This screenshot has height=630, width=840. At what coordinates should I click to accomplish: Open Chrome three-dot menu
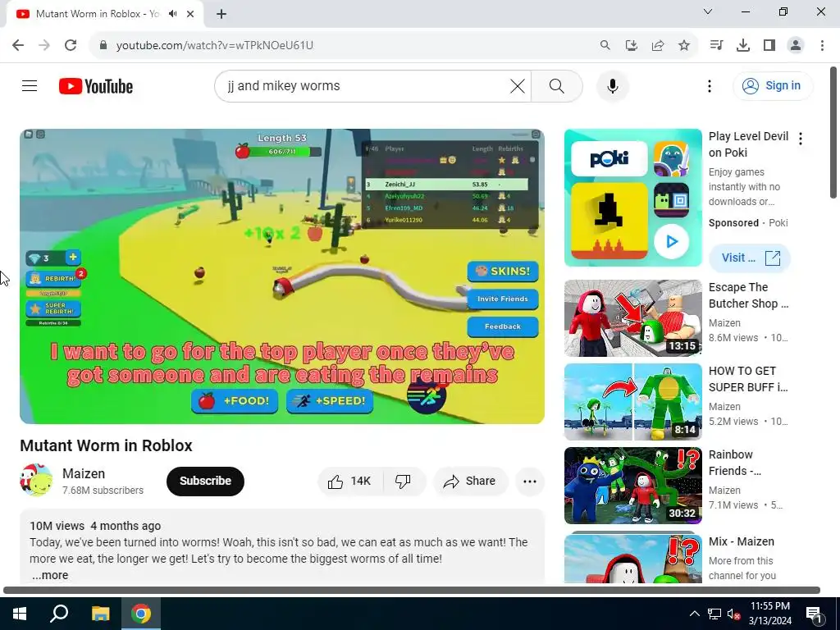pos(822,45)
